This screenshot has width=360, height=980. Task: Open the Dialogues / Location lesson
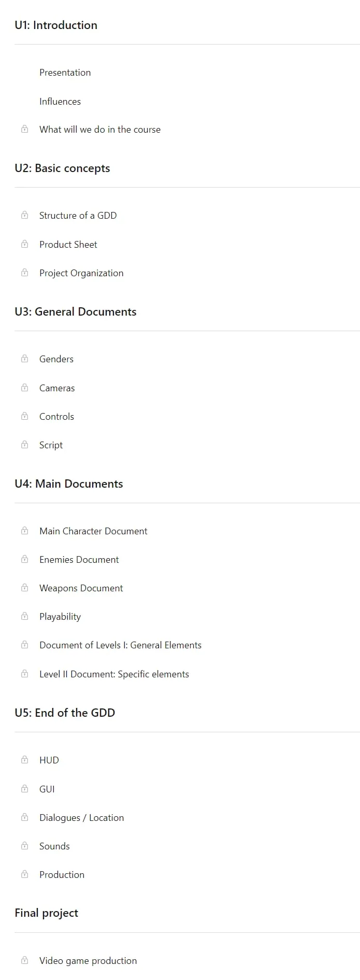(81, 818)
